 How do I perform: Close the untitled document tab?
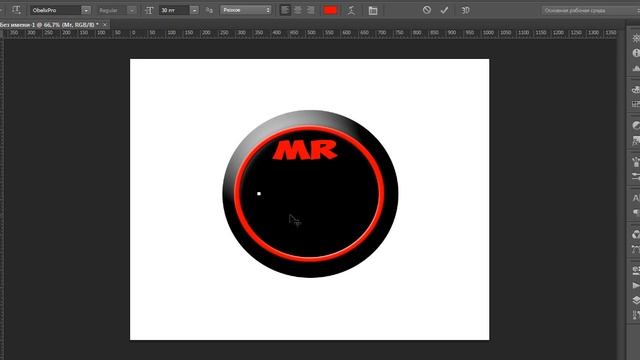[x=105, y=25]
